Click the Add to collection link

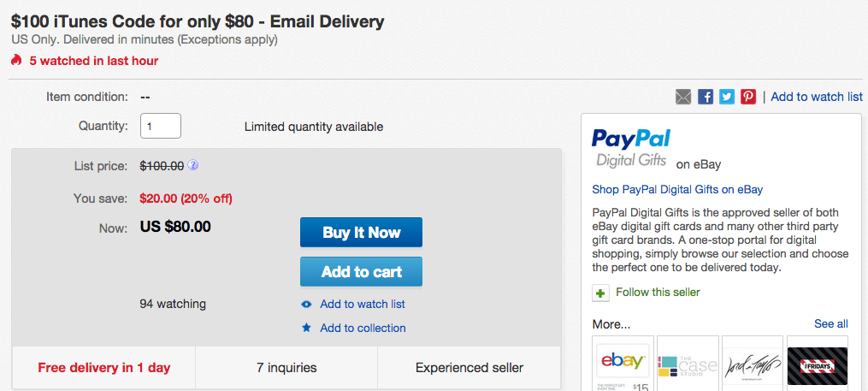pyautogui.click(x=363, y=328)
